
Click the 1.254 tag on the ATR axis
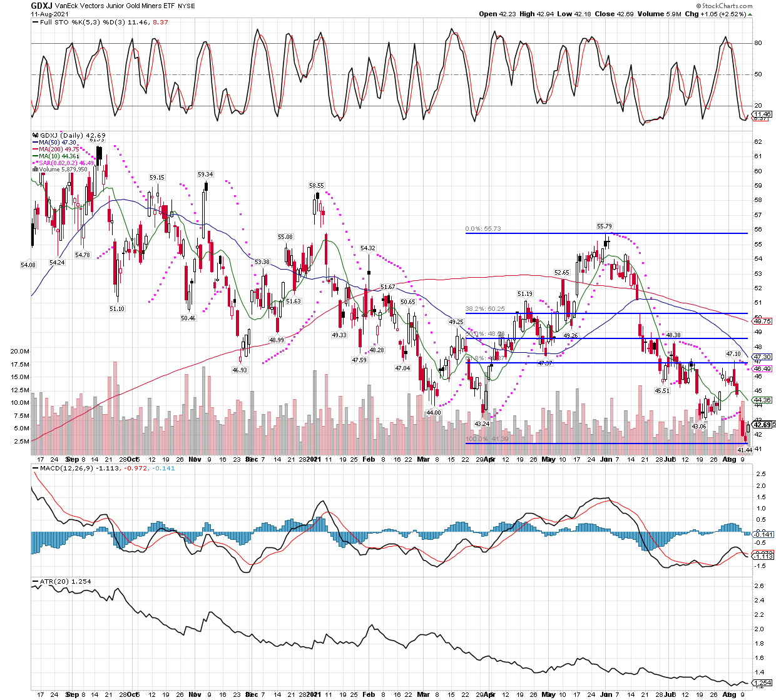click(763, 683)
